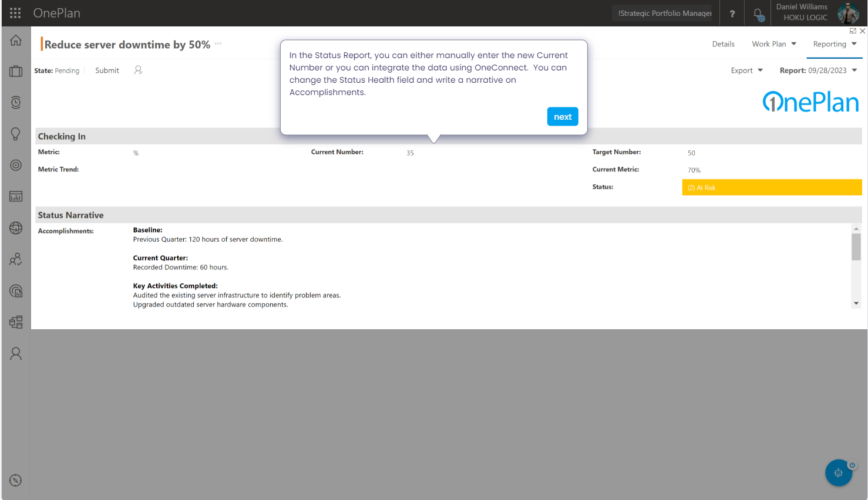Switch to the Details tab
Screen dimensions: 868x500
point(723,44)
